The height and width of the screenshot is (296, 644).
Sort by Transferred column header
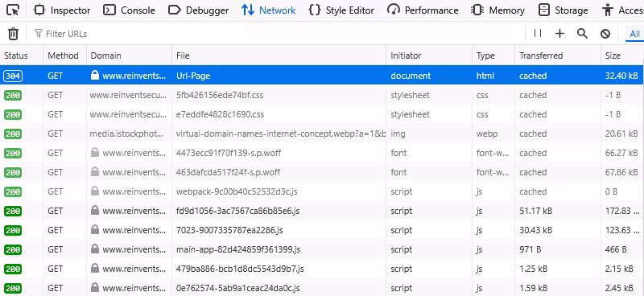(558, 55)
